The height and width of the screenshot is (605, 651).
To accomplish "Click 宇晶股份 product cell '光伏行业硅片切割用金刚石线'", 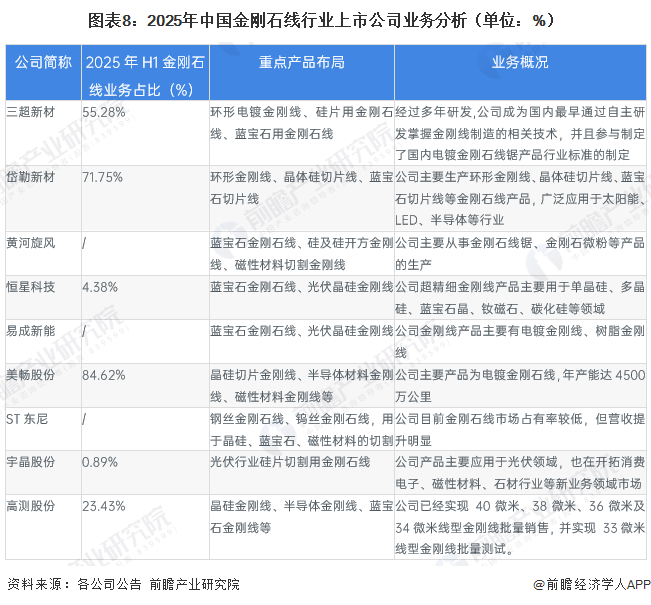I will (290, 462).
